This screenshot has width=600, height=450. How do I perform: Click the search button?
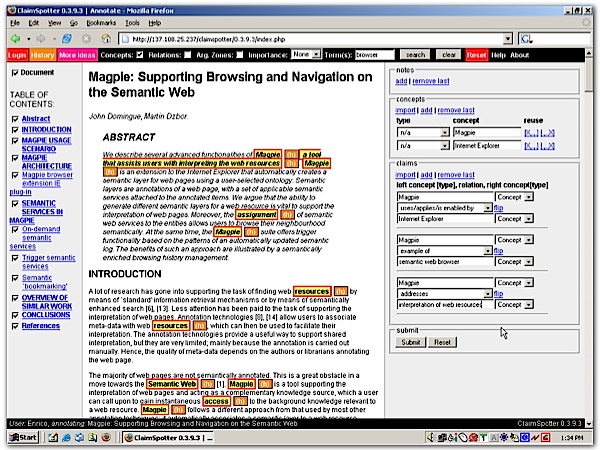click(x=415, y=55)
